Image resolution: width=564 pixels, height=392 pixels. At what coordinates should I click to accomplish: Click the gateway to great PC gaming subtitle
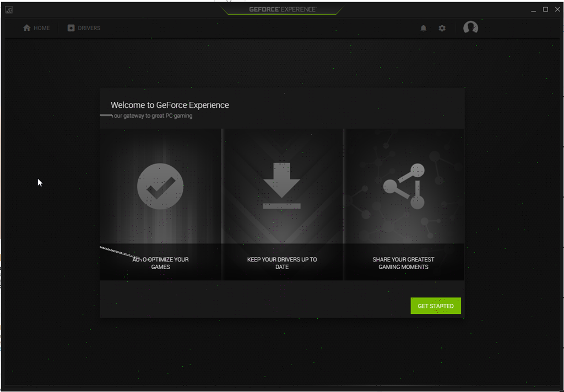(147, 116)
